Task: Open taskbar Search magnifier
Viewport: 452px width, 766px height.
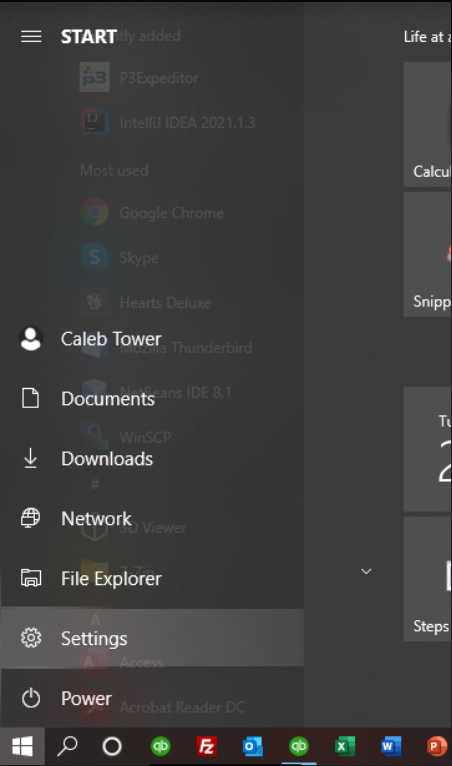Action: 67,746
